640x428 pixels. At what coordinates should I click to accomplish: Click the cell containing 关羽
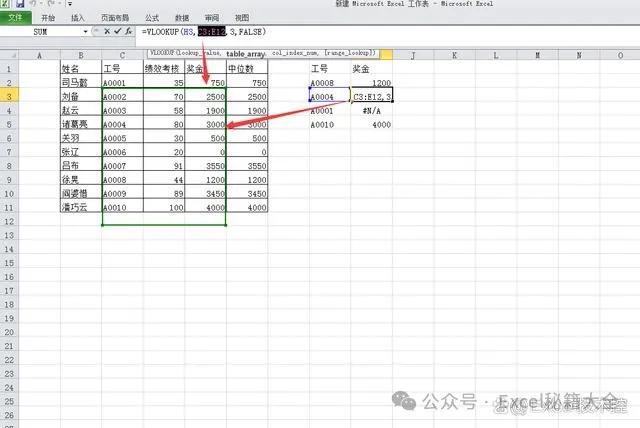81,138
